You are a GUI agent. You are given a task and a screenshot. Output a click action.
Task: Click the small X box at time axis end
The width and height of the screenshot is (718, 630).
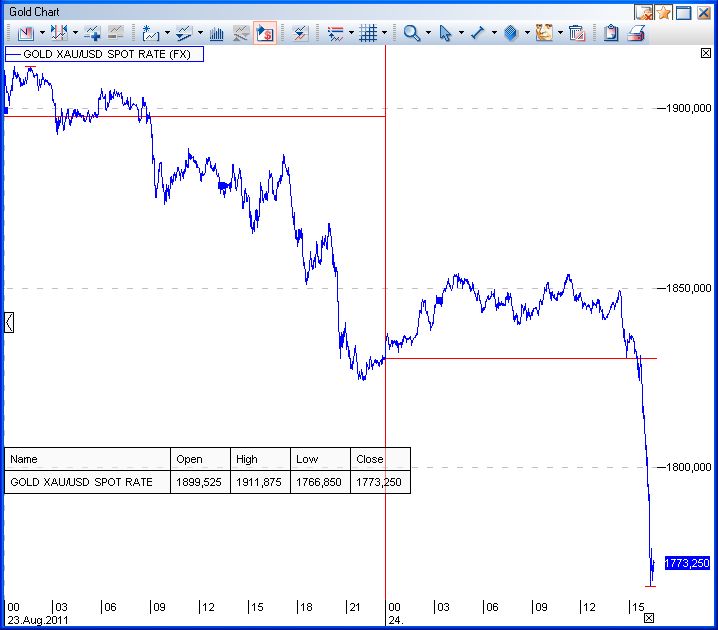pyautogui.click(x=649, y=618)
